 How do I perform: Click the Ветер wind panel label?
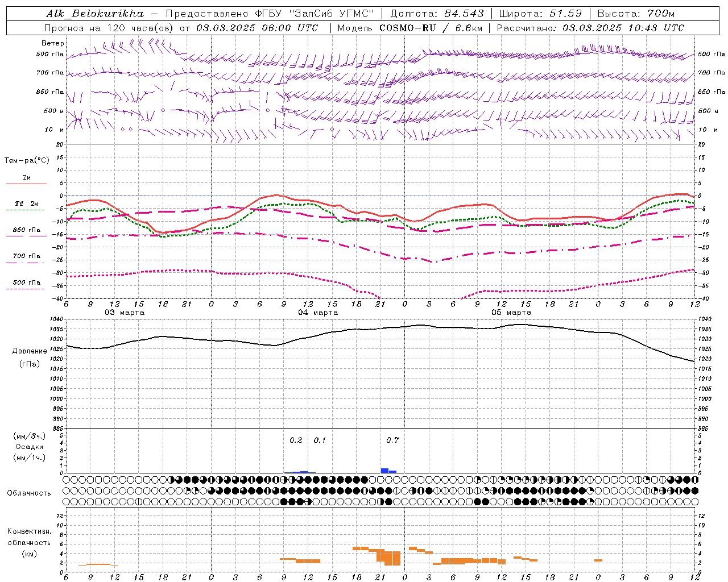point(53,43)
